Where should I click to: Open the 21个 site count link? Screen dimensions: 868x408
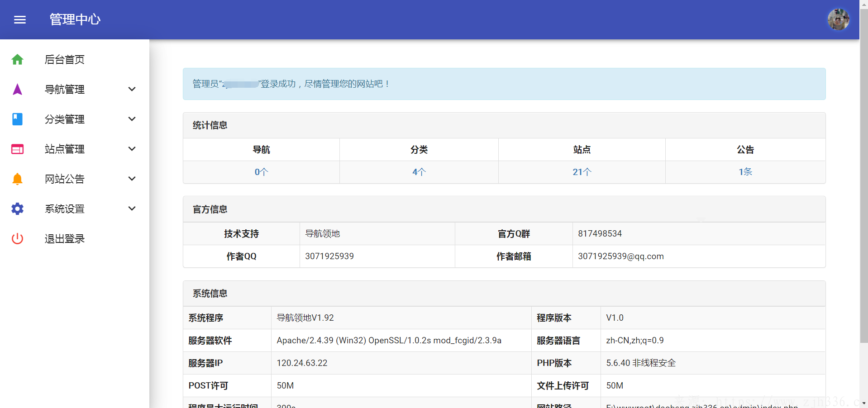pos(582,172)
